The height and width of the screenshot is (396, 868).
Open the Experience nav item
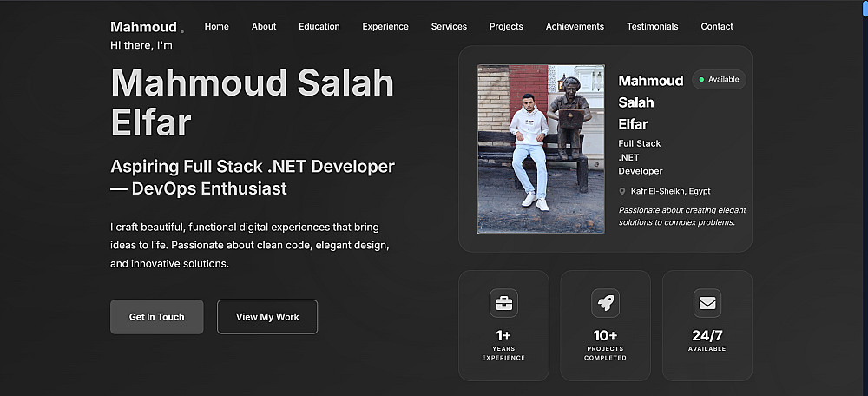coord(385,27)
